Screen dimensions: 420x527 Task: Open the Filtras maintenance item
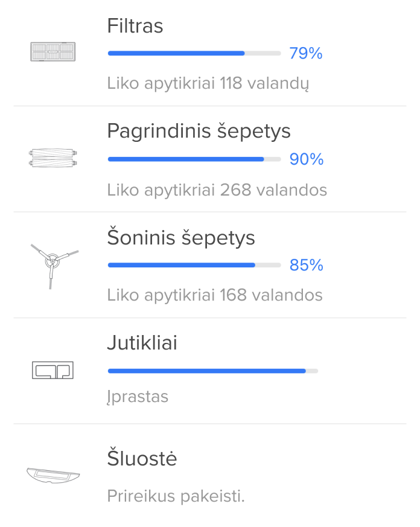(x=135, y=26)
